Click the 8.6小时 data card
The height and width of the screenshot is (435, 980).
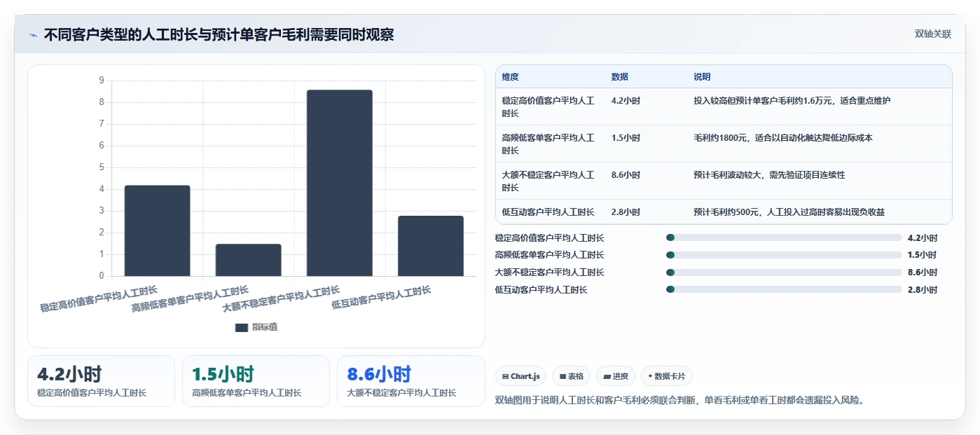[x=411, y=381]
